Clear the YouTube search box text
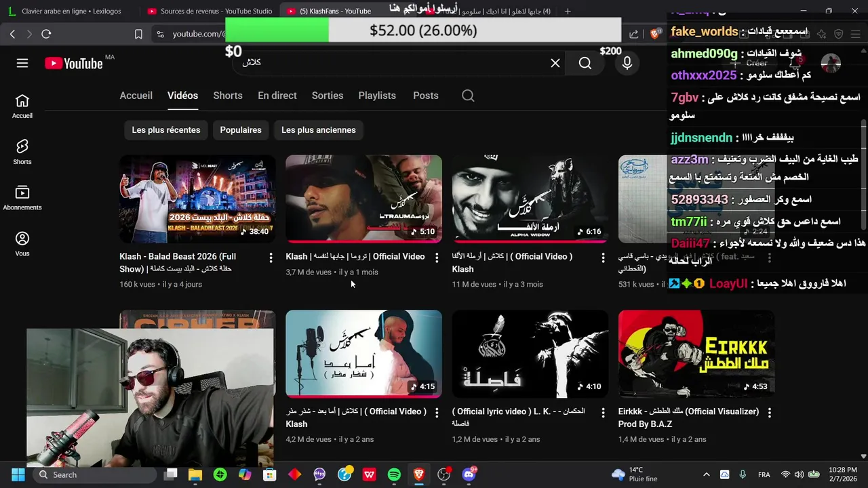Viewport: 868px width, 488px height. 555,63
